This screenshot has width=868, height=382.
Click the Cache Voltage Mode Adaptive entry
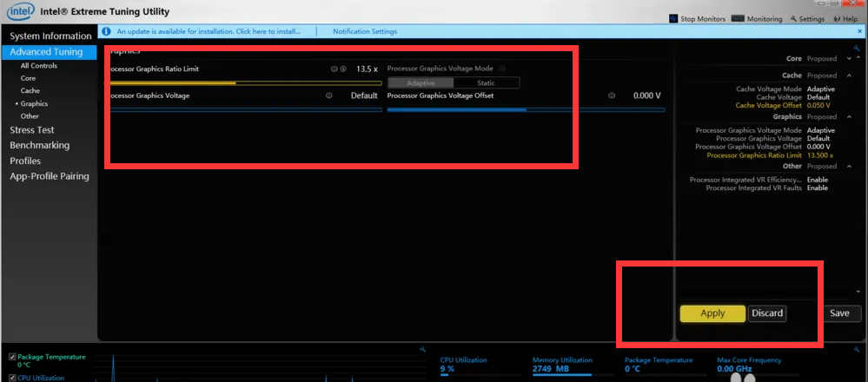point(785,89)
